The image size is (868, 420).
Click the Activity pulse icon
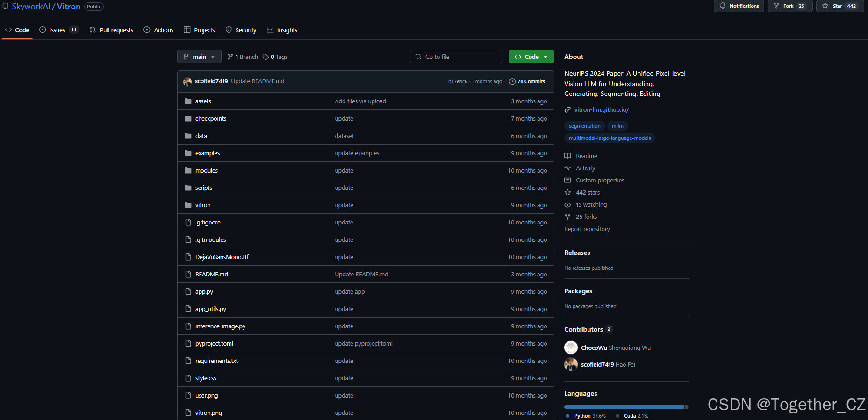(567, 168)
